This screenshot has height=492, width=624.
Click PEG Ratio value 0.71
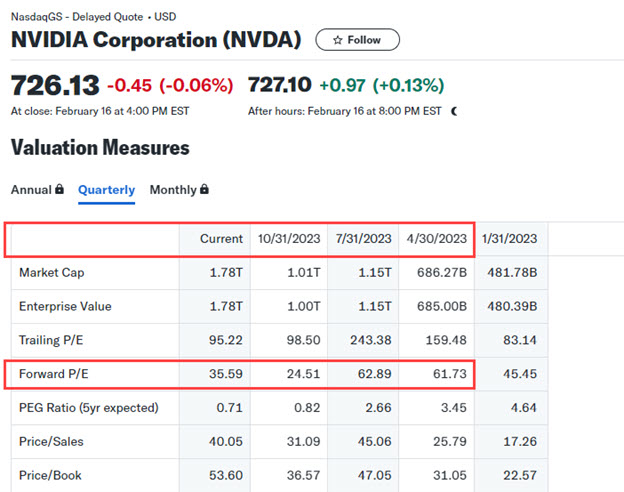tap(229, 408)
